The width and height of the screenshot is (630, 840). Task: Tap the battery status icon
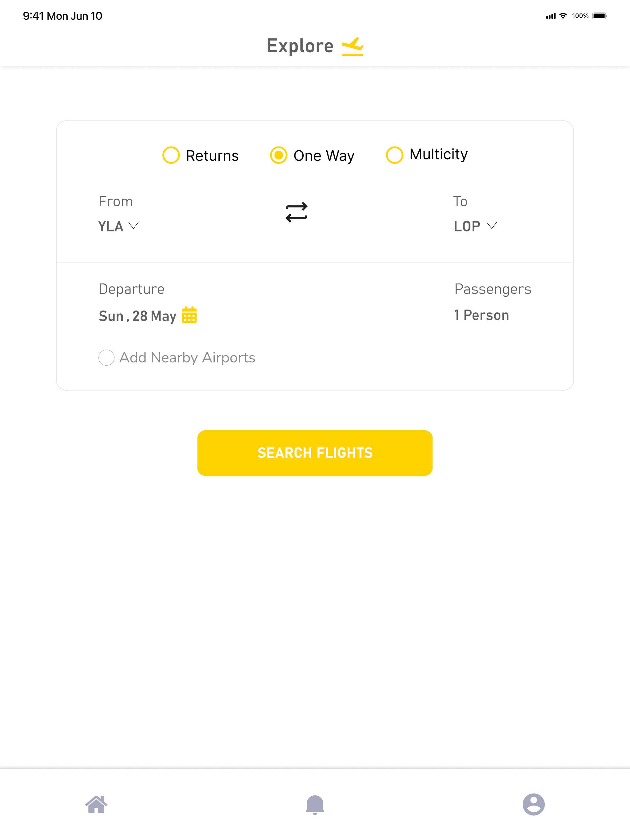600,16
